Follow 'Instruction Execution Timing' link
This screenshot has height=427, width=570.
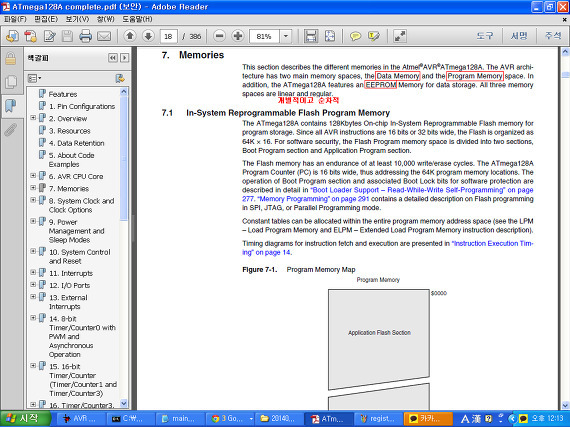[x=492, y=243]
